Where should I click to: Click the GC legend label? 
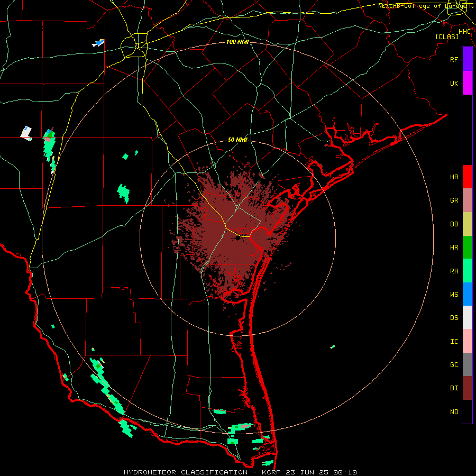454,365
